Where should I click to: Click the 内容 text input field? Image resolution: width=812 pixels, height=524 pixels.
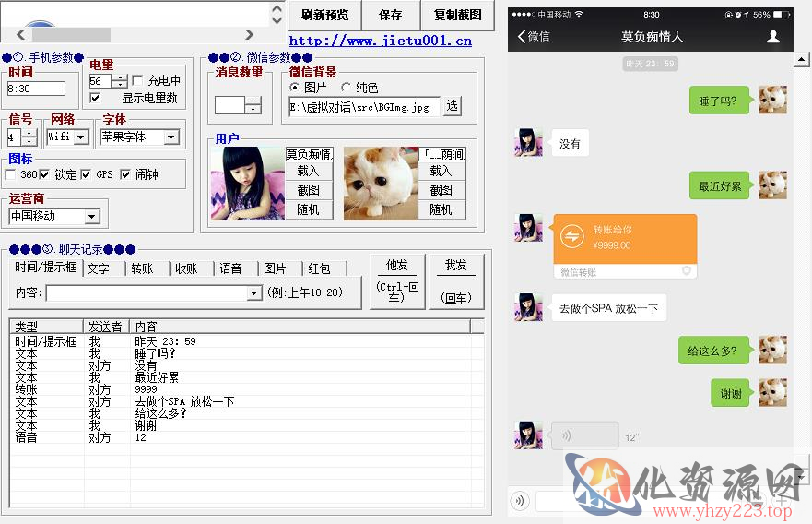coord(147,293)
